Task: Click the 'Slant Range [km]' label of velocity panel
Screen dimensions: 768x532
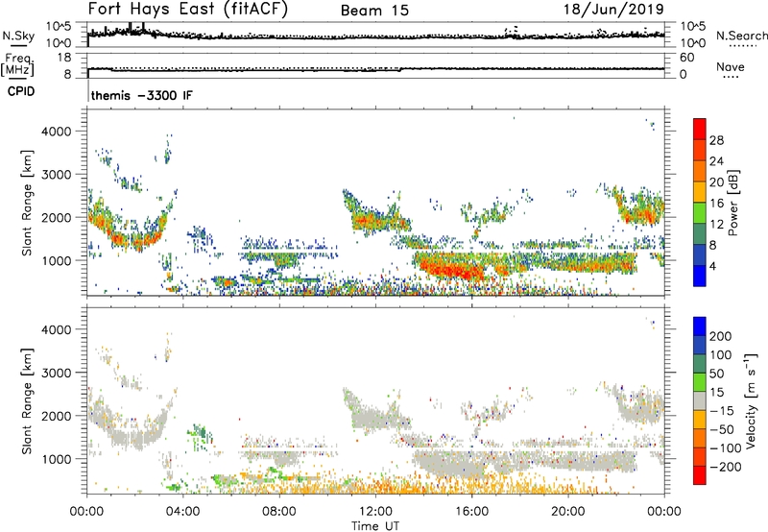Action: (x=27, y=400)
